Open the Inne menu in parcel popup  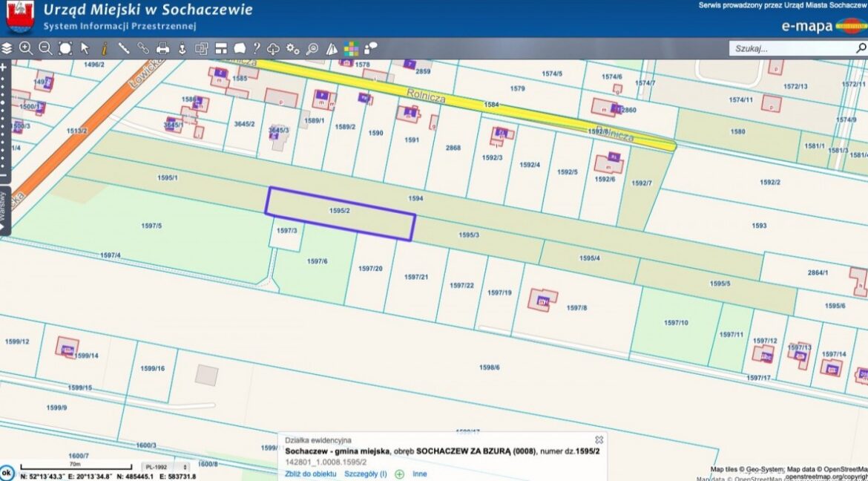click(x=420, y=474)
